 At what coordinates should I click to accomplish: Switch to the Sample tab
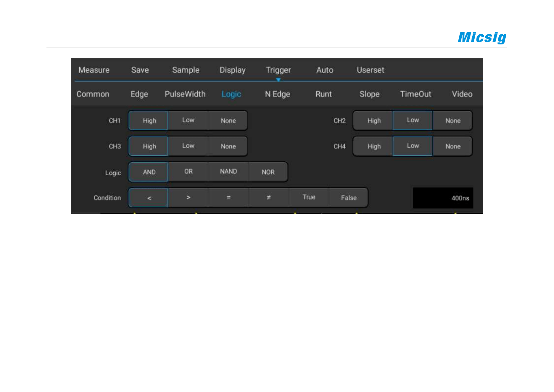click(186, 70)
